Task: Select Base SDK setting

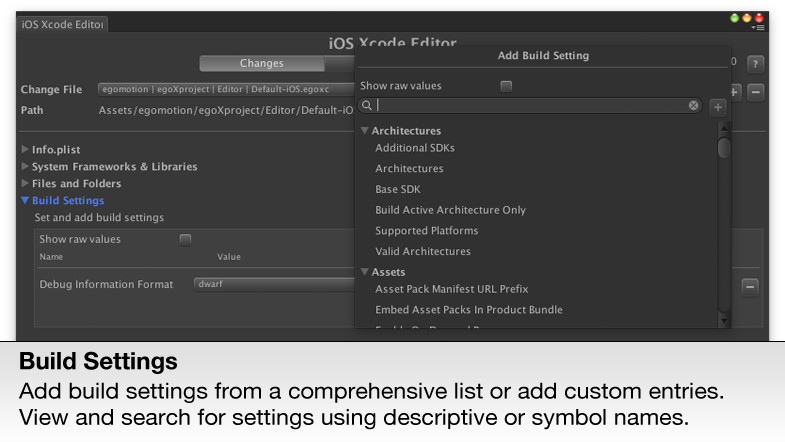Action: (398, 189)
